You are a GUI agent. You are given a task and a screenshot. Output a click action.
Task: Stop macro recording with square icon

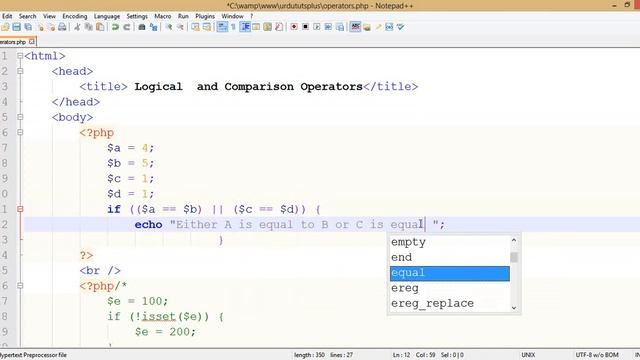click(x=305, y=27)
